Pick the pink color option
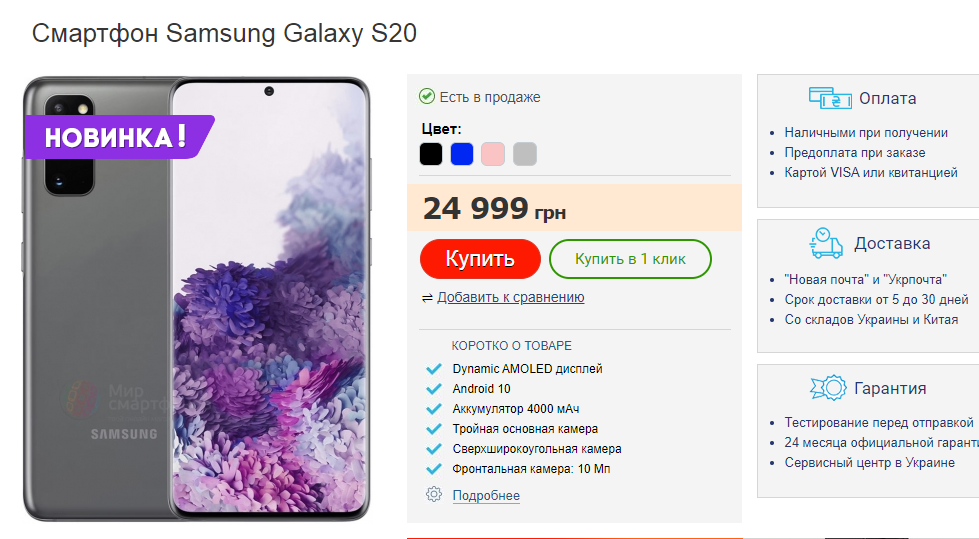Screen dimensions: 979x539 [493, 154]
